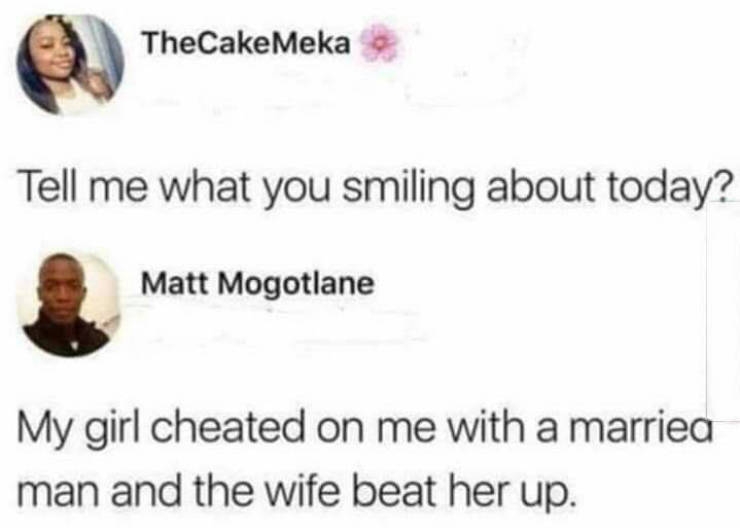Screen dimensions: 740x528
Task: Click the word "married" in the reply
Action: (640, 427)
